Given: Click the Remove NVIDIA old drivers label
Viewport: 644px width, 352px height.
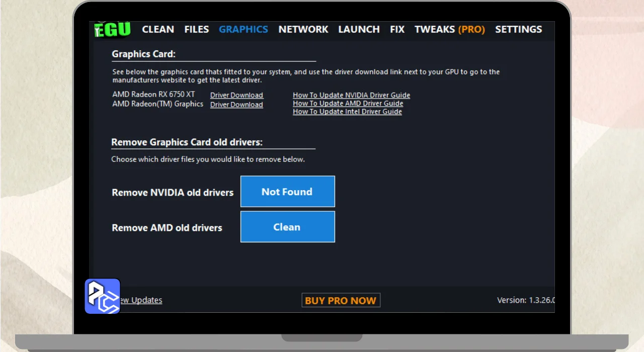Looking at the screenshot, I should tap(173, 193).
